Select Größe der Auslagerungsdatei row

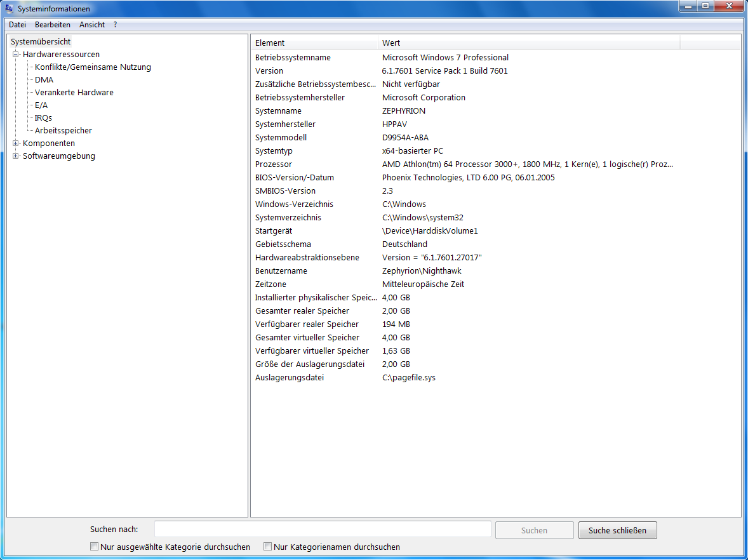[496, 364]
